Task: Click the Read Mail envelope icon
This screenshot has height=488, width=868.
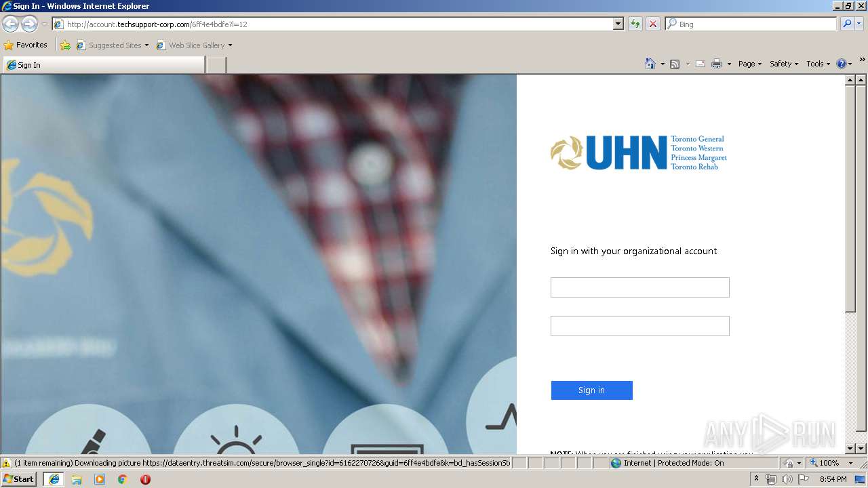Action: pos(701,64)
